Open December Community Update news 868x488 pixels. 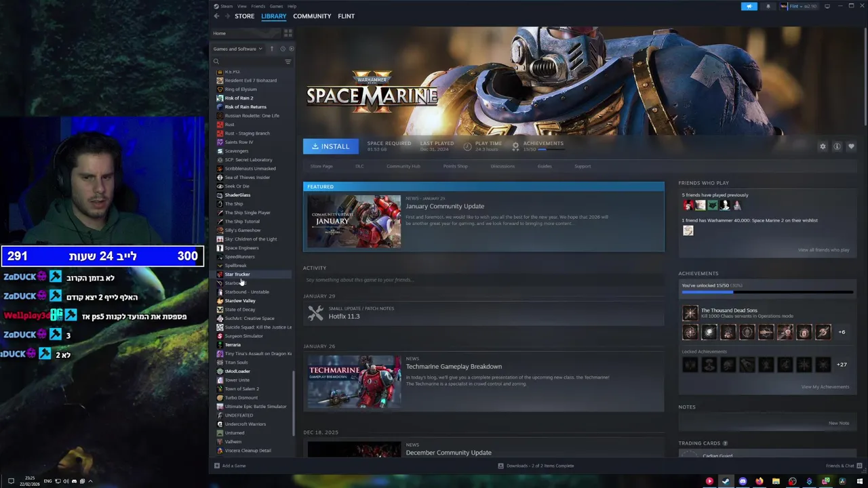[x=449, y=453]
